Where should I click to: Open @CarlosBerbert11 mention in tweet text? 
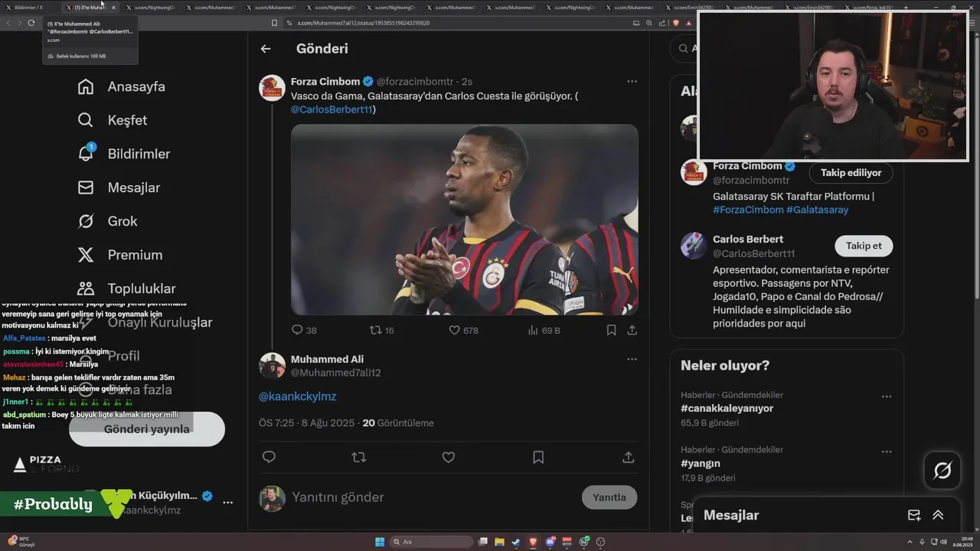(x=332, y=109)
